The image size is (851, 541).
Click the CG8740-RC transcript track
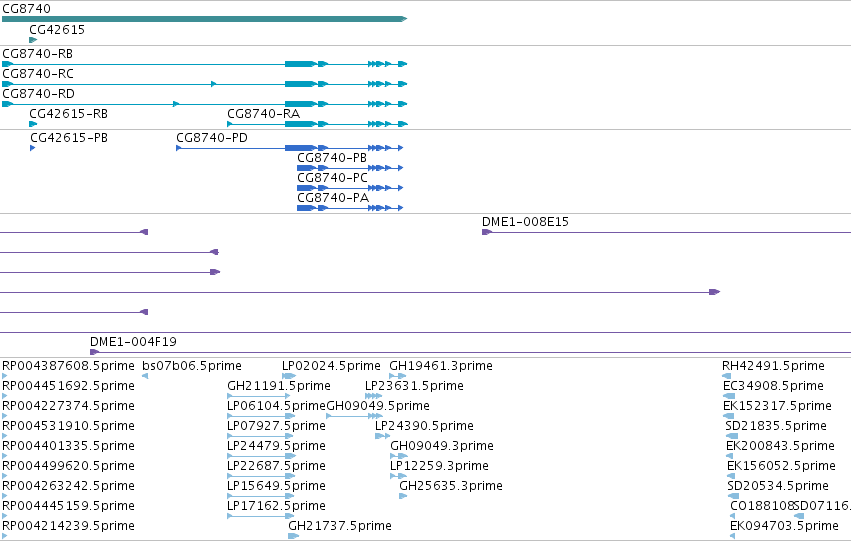pos(205,84)
